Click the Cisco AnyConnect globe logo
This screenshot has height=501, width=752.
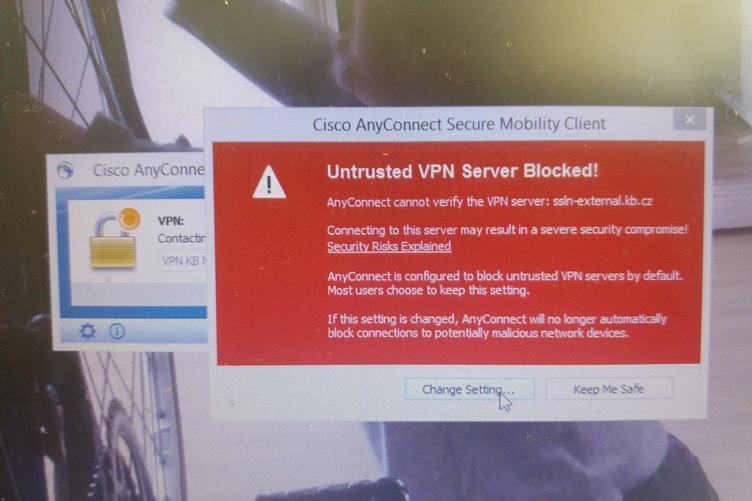coord(65,170)
